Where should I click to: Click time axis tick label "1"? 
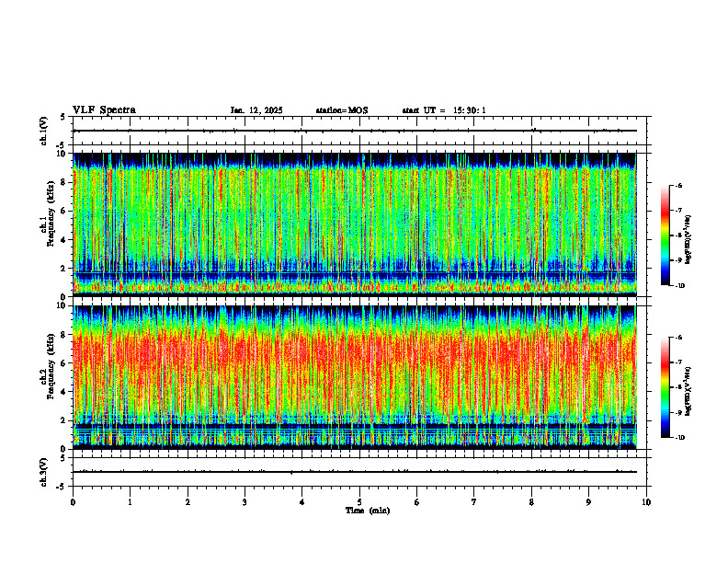pos(130,502)
